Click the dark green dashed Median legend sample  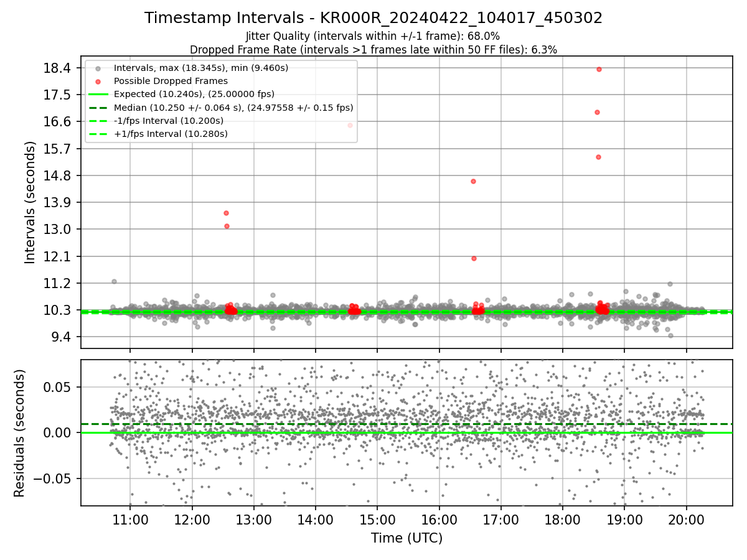(x=98, y=108)
